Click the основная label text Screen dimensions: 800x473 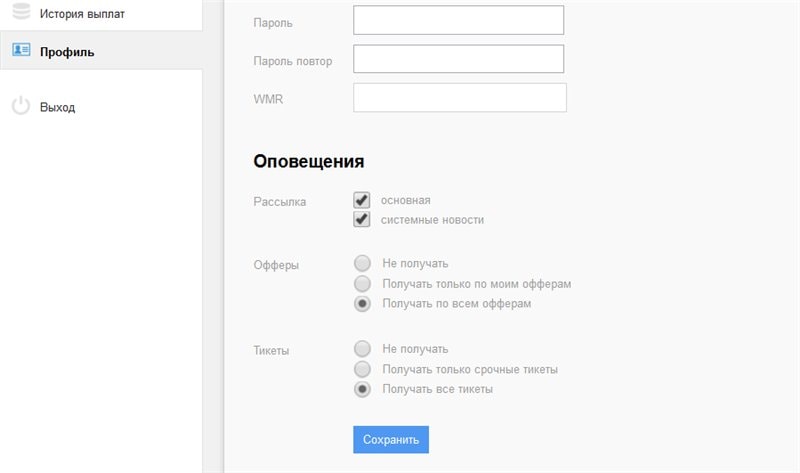(405, 200)
